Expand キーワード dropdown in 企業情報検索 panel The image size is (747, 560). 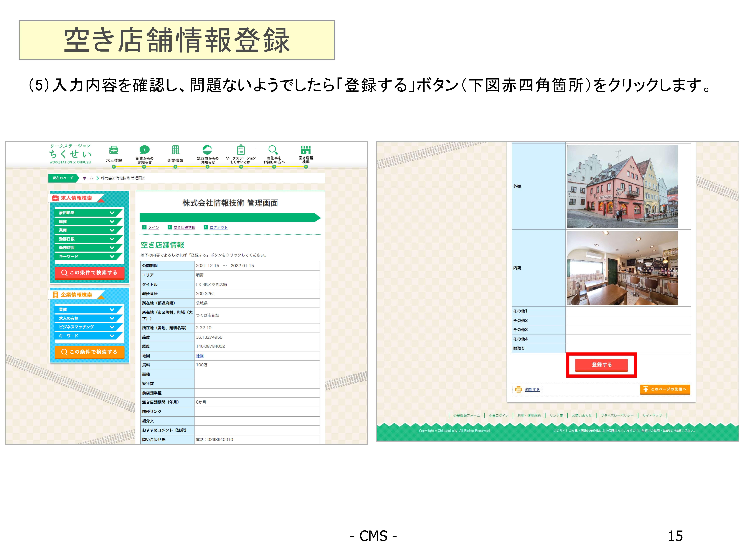click(89, 336)
